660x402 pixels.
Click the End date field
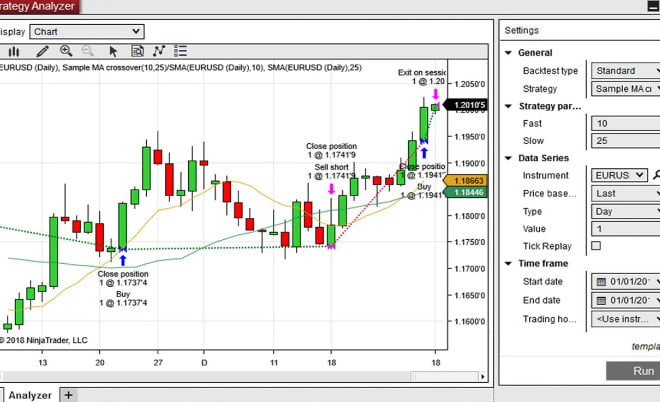click(625, 301)
